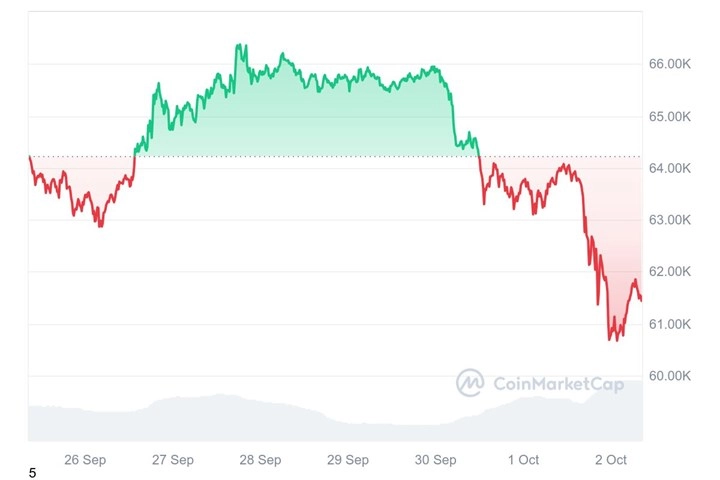This screenshot has height=480, width=720.
Task: Select the 64.00K price axis label
Action: coord(671,168)
